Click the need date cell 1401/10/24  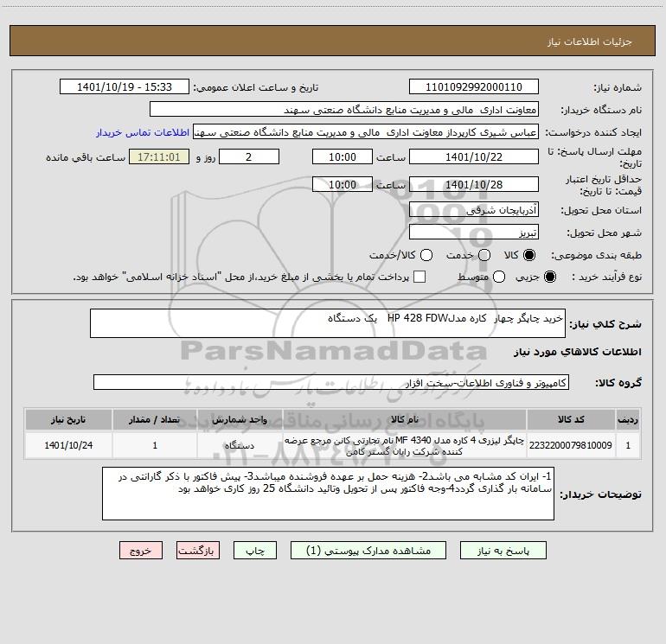click(68, 445)
